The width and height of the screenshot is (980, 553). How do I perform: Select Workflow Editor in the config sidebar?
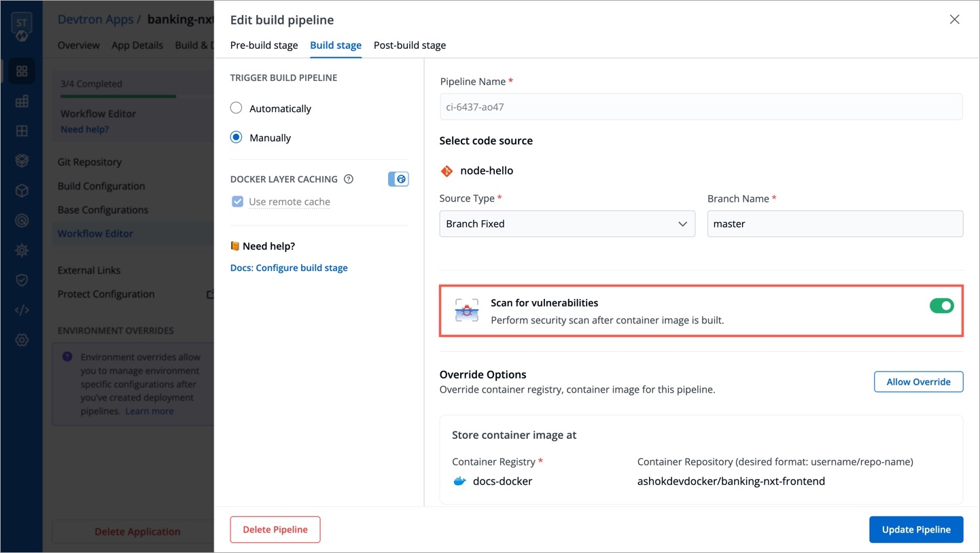coord(95,233)
